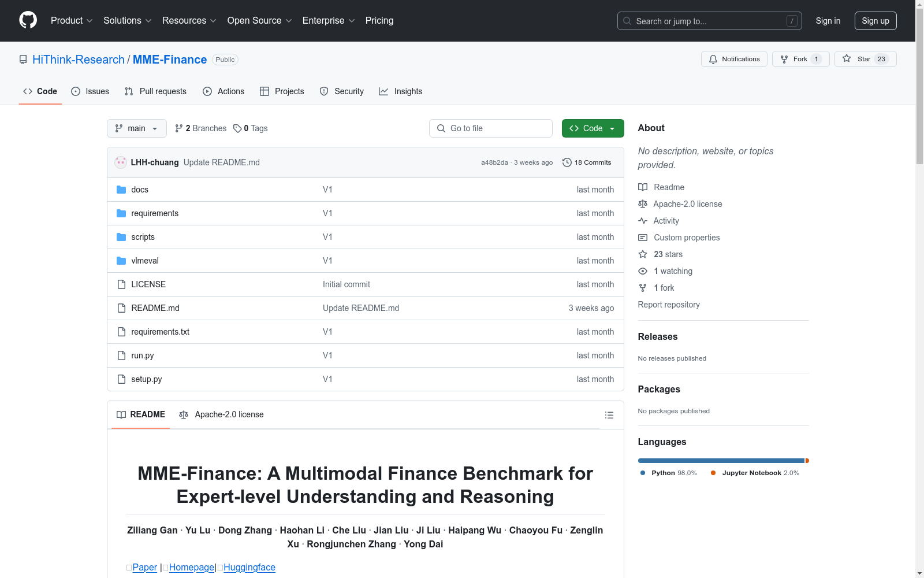The height and width of the screenshot is (578, 924).
Task: Click the run.py file icon
Action: (121, 355)
